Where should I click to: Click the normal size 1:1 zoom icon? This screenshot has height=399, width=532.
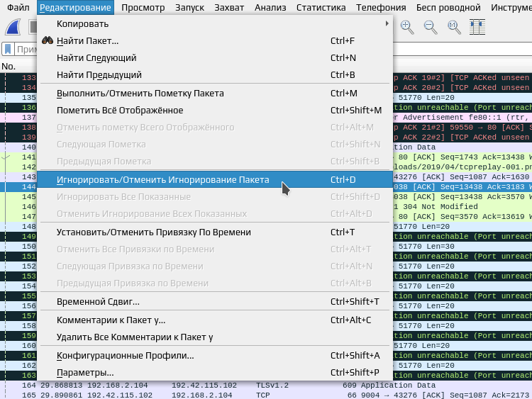454,27
